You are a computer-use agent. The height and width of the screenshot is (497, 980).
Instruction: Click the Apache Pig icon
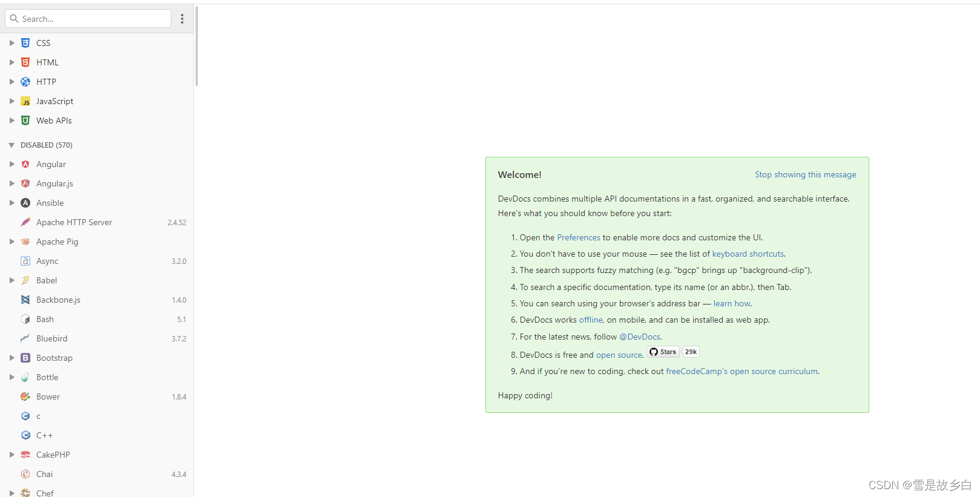click(x=25, y=242)
